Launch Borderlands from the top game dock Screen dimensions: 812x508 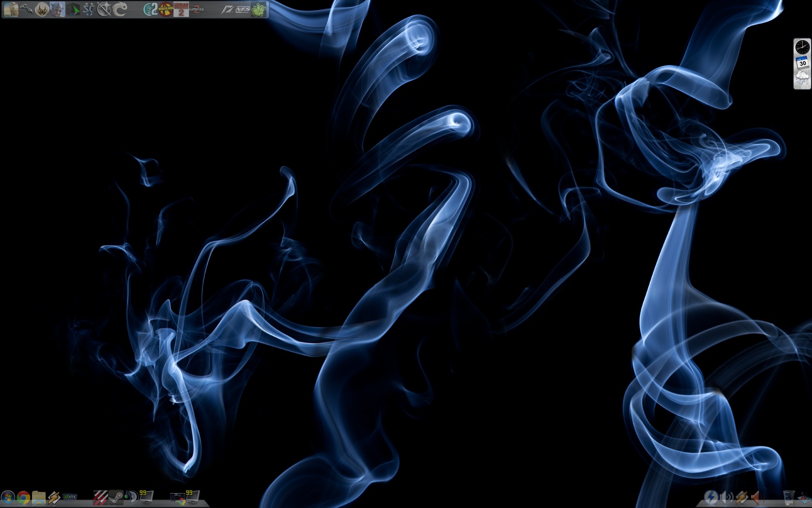(165, 9)
